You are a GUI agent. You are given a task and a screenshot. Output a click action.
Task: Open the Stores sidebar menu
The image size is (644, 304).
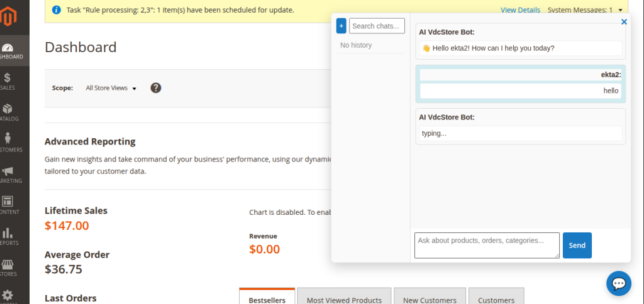pyautogui.click(x=8, y=267)
